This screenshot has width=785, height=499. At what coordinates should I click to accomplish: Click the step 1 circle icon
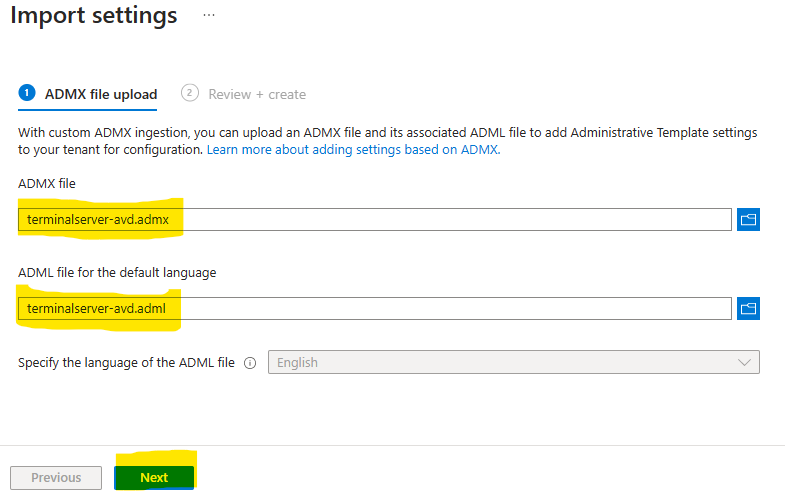27,93
